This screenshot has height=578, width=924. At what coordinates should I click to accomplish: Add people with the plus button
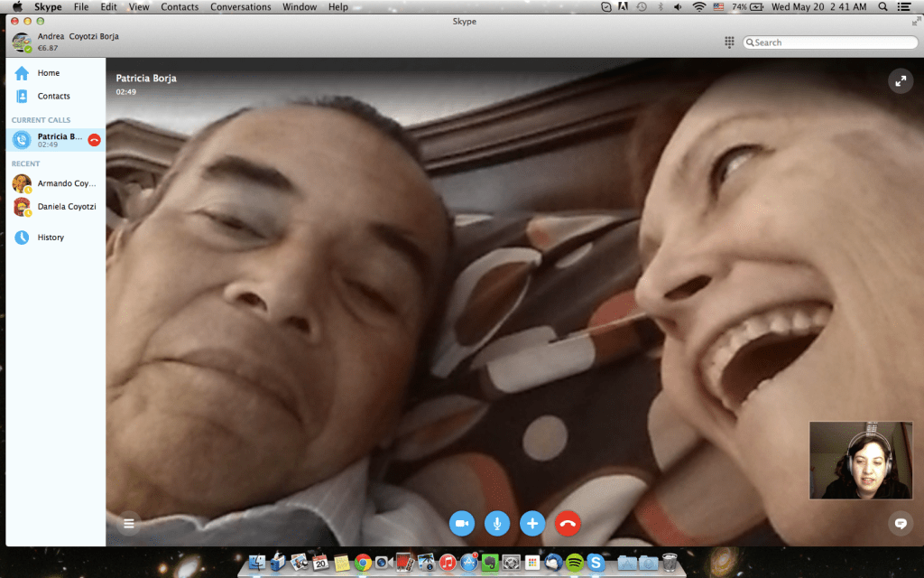[532, 523]
